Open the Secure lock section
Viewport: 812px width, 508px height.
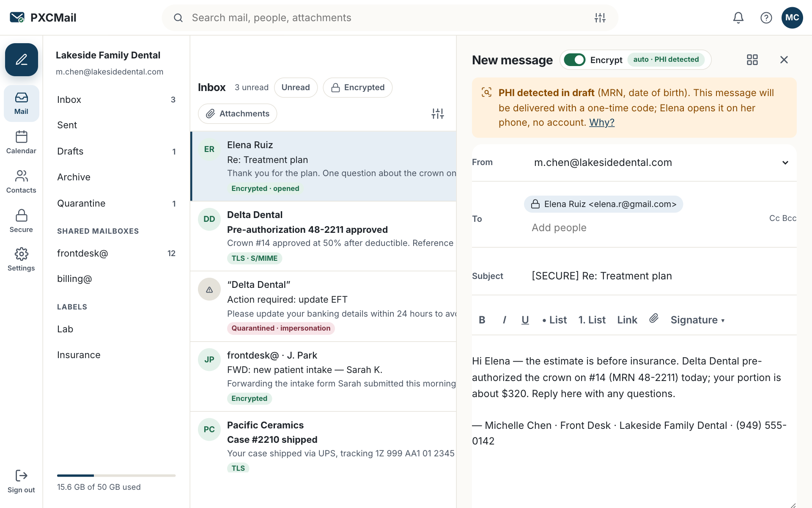(22, 221)
